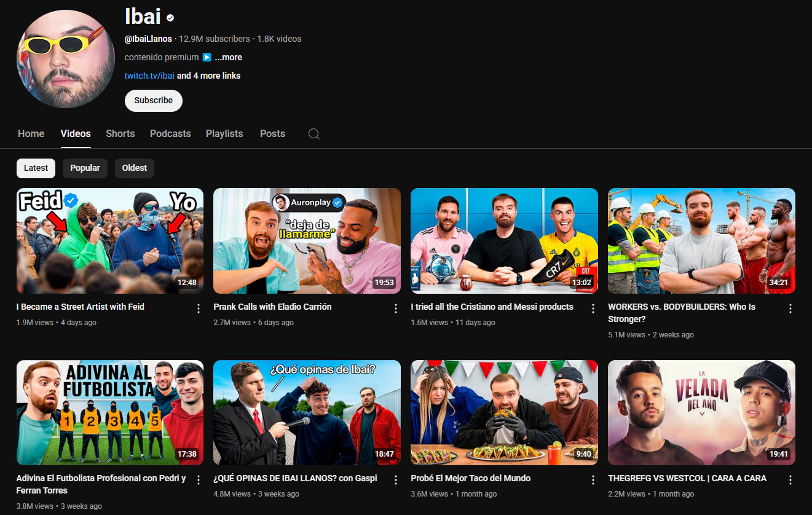Open 'THEGREFG VS WESTCOL | CARA A CARA' title
This screenshot has width=812, height=515.
pyautogui.click(x=687, y=478)
